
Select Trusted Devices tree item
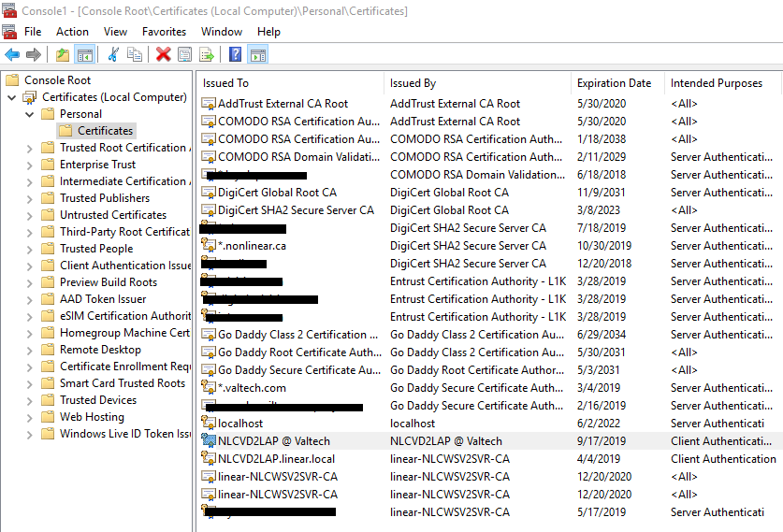98,400
